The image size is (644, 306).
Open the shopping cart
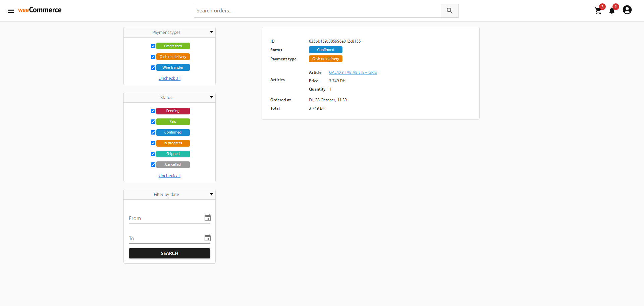[598, 11]
